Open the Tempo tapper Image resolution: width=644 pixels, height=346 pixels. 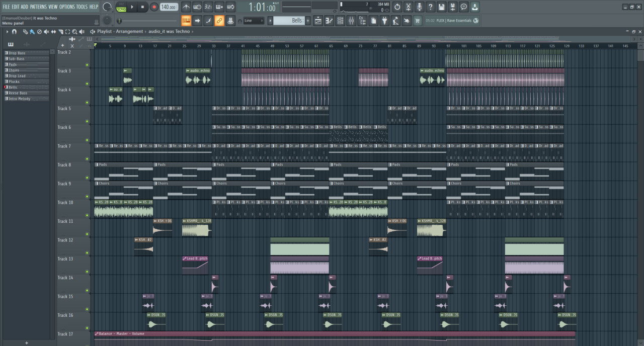point(395,21)
